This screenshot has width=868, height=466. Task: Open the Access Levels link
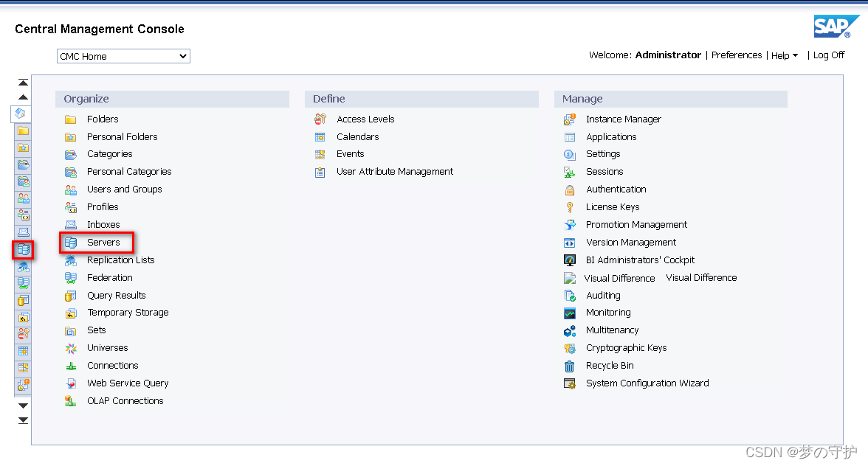click(365, 119)
